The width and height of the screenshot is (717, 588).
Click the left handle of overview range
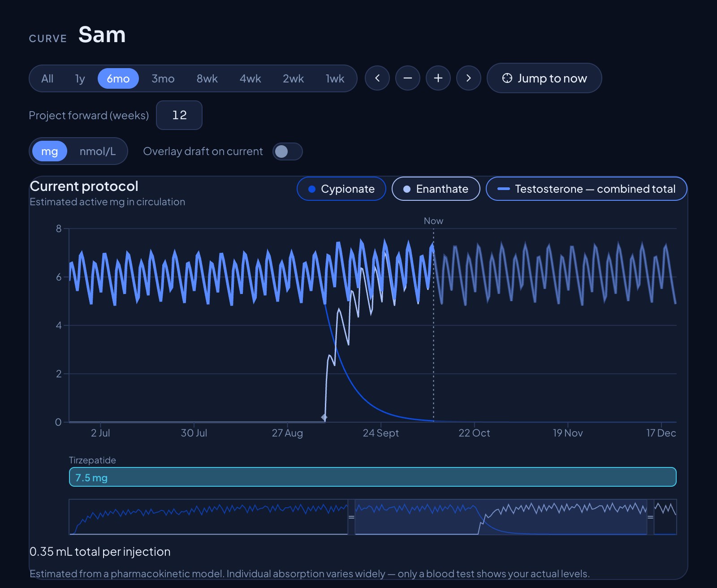click(x=351, y=517)
